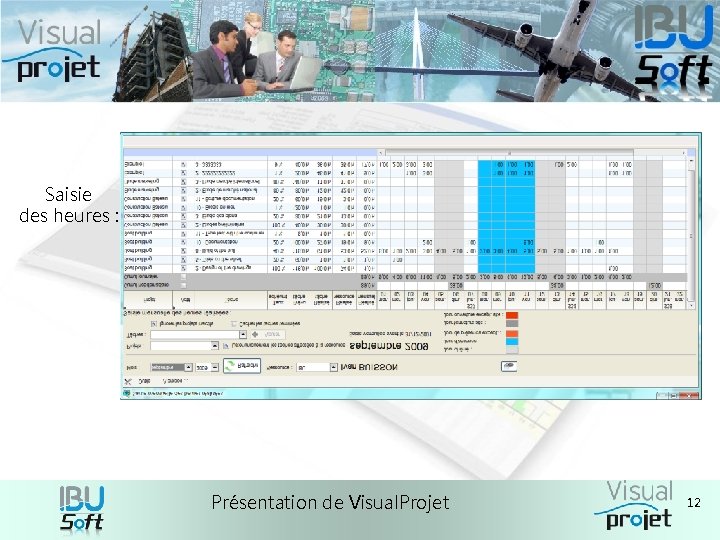This screenshot has width=720, height=540.
Task: Click the blue legend color swatch
Action: coord(512,341)
